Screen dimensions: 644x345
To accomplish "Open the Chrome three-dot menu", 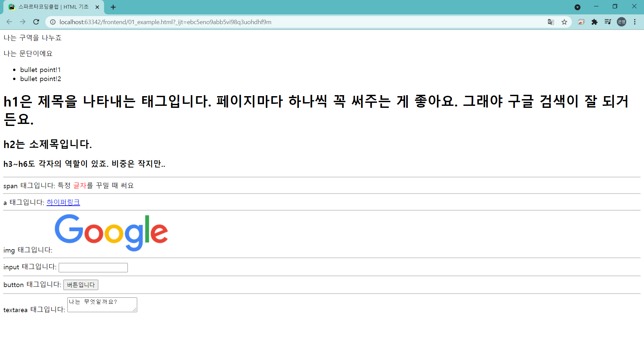I will [x=635, y=22].
